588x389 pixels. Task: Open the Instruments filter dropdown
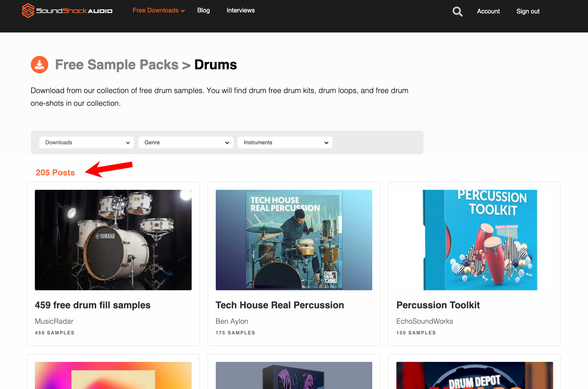click(x=285, y=142)
